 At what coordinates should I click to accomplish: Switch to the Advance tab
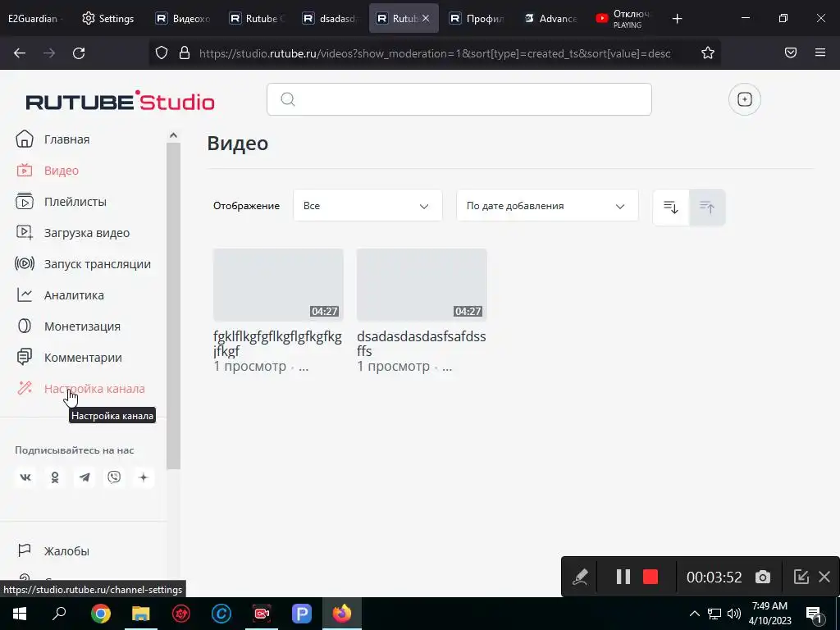tap(550, 18)
